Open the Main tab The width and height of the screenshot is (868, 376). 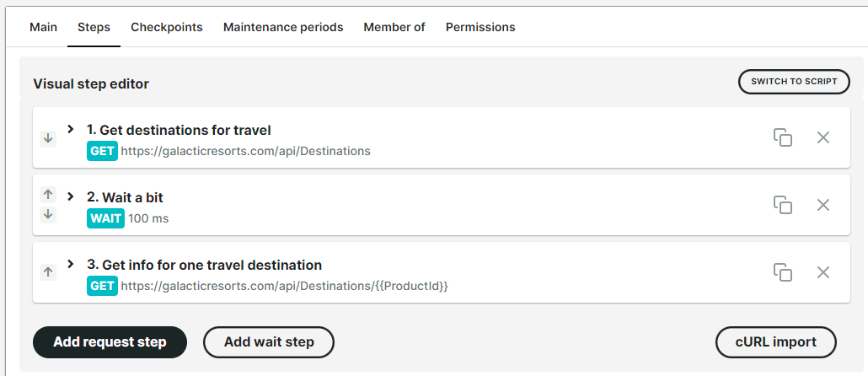click(43, 27)
